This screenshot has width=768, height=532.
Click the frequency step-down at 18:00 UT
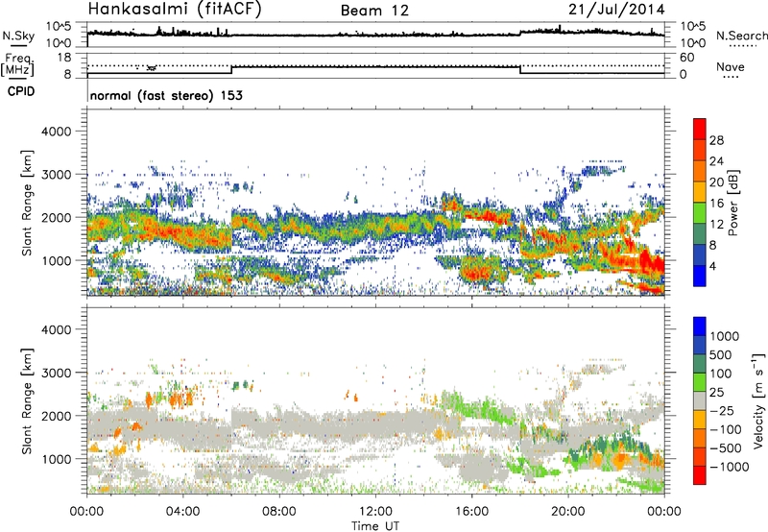(520, 70)
